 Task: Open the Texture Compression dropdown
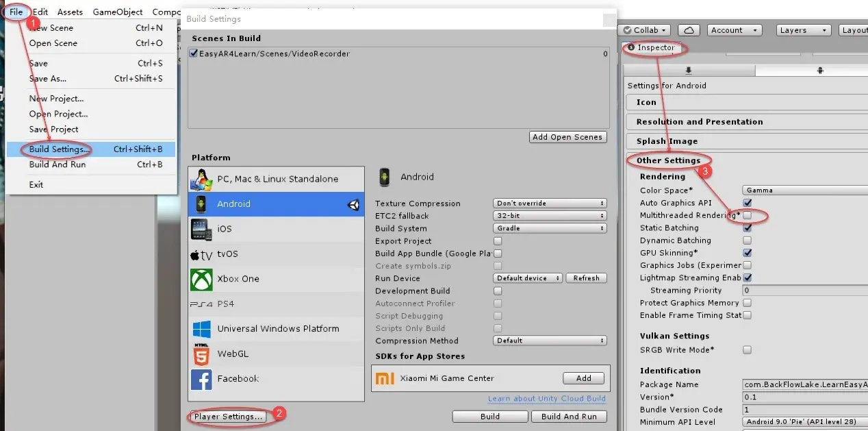550,204
